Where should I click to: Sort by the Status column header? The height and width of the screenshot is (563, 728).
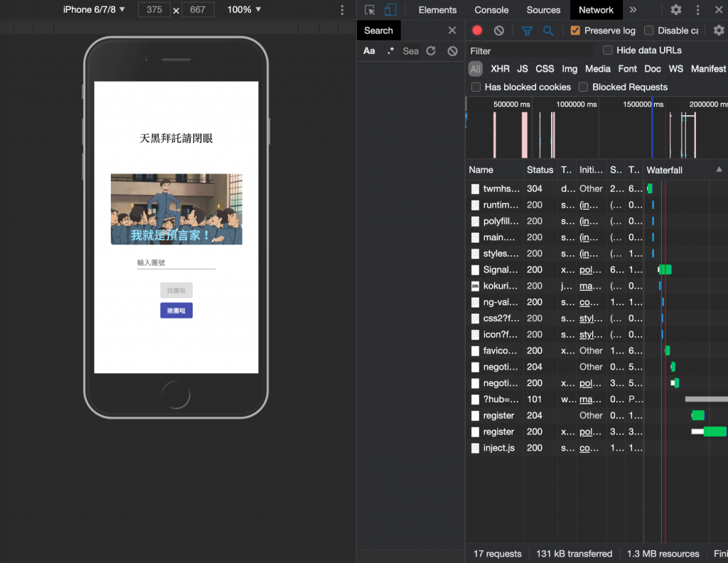click(540, 170)
